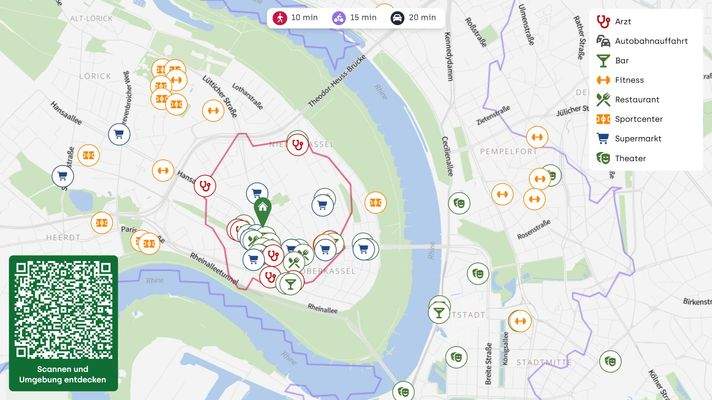
Task: Choose Supermarkt in the legend
Action: click(628, 138)
